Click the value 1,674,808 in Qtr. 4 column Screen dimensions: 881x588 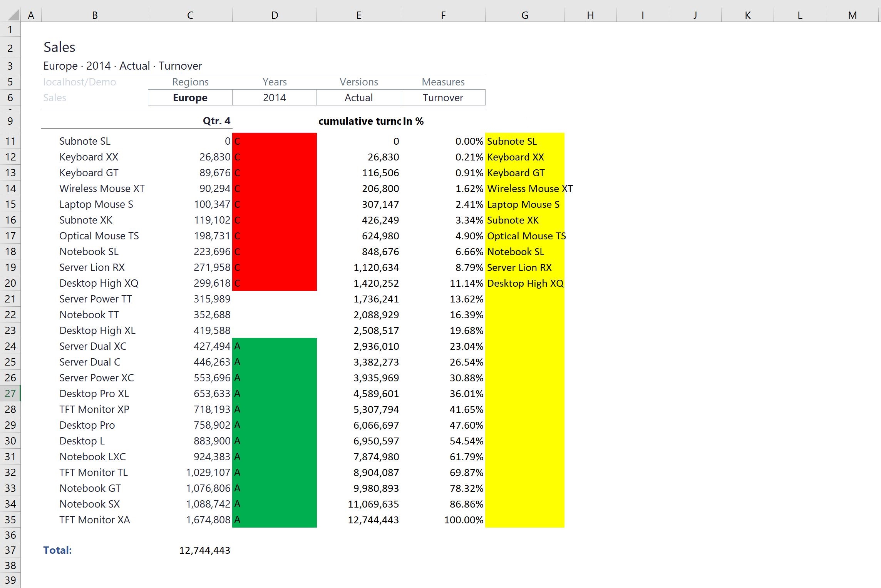click(208, 520)
